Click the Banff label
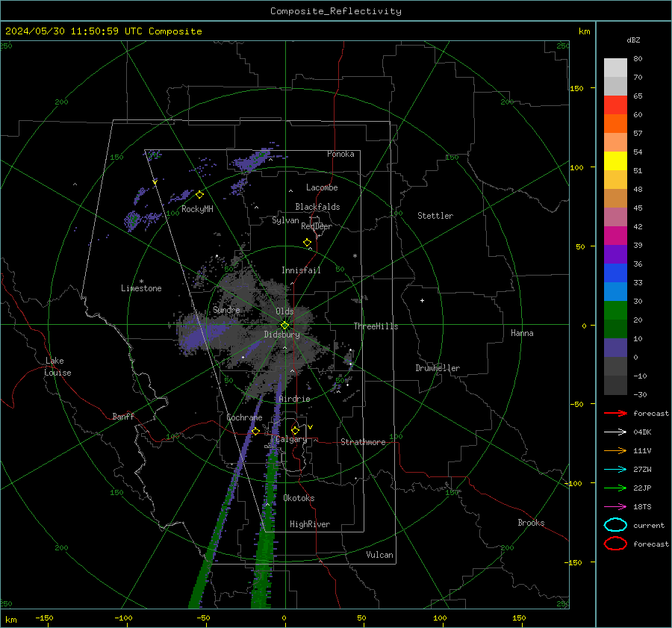This screenshot has width=672, height=628. pos(123,417)
